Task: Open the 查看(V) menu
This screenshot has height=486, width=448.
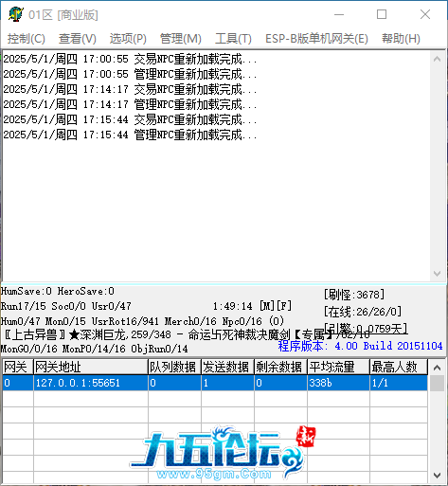Action: (x=78, y=39)
